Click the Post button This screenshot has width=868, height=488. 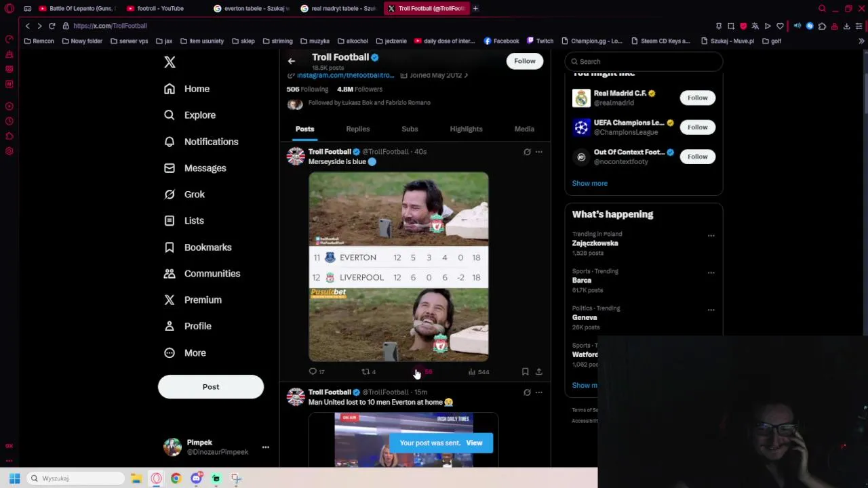[211, 387]
